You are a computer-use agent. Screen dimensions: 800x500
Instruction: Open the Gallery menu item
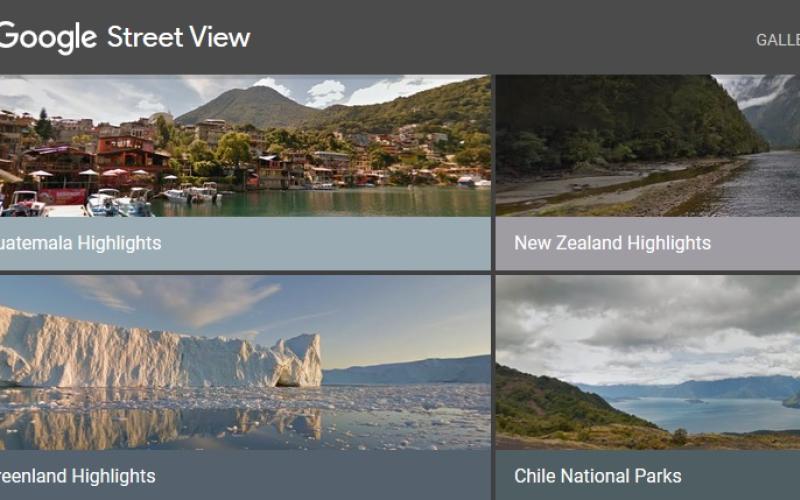click(x=777, y=40)
